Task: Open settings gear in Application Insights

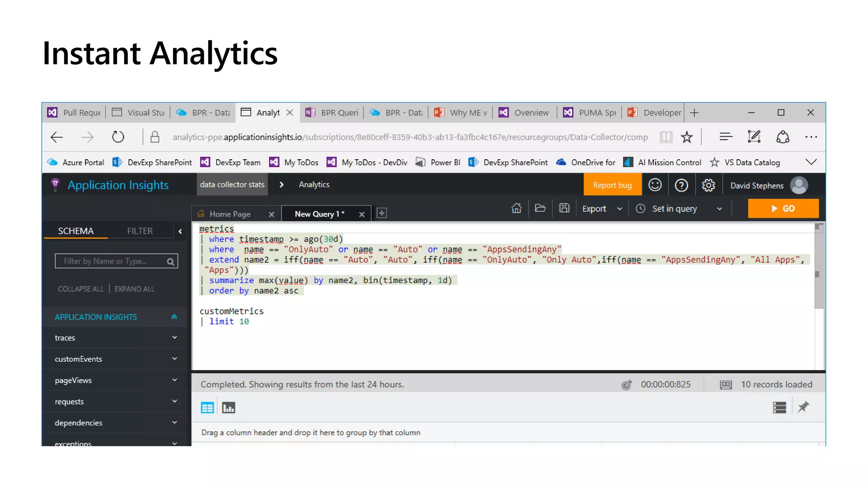Action: click(x=708, y=185)
